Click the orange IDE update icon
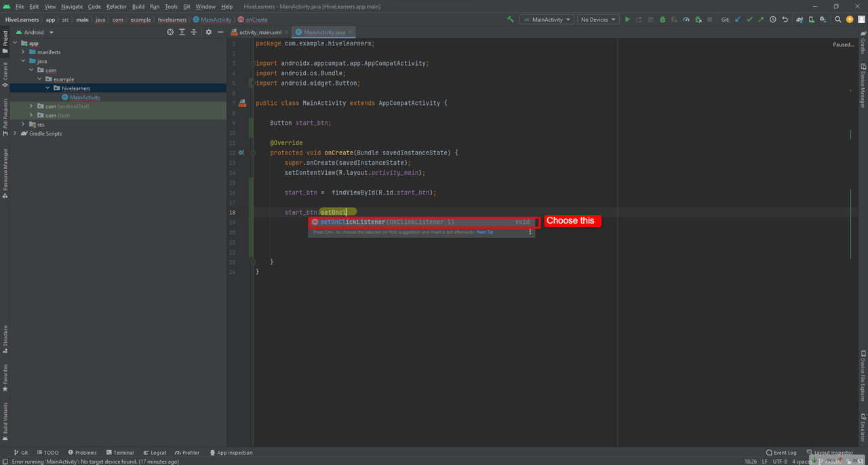 click(x=850, y=20)
